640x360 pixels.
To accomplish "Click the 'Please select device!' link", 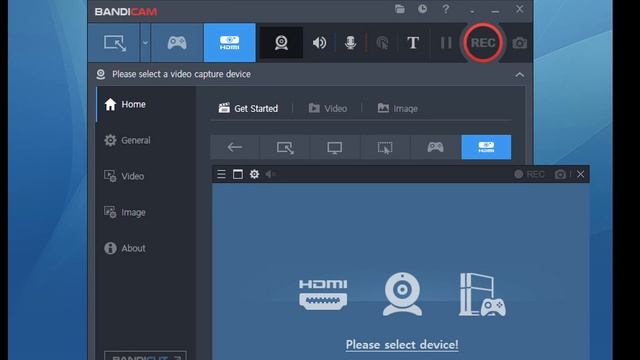I will pyautogui.click(x=402, y=345).
